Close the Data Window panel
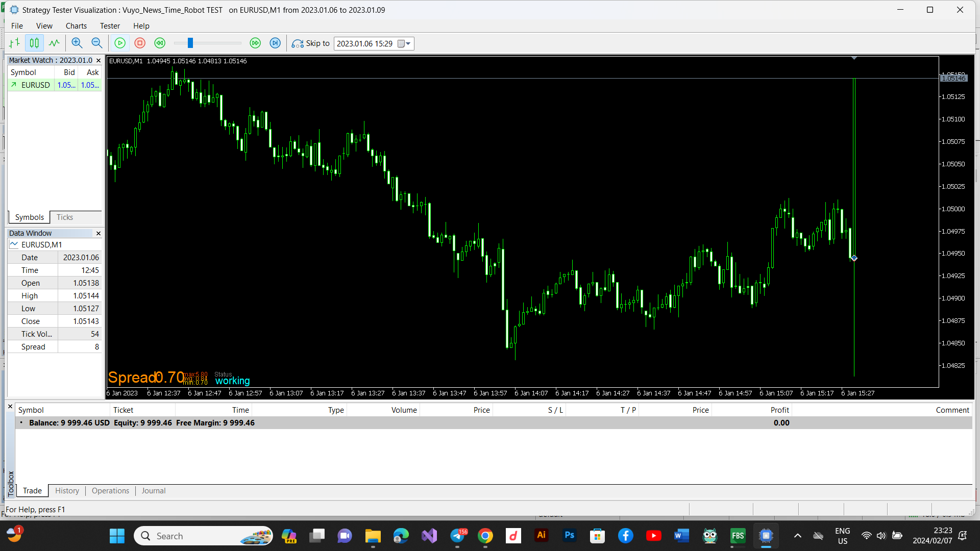This screenshot has height=551, width=980. (x=99, y=233)
